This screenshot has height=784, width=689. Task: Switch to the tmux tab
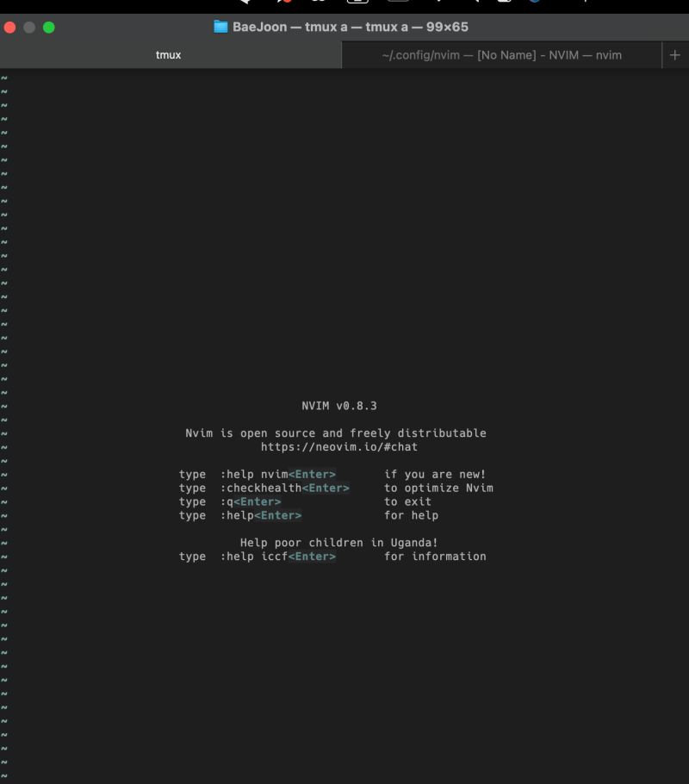click(x=168, y=54)
